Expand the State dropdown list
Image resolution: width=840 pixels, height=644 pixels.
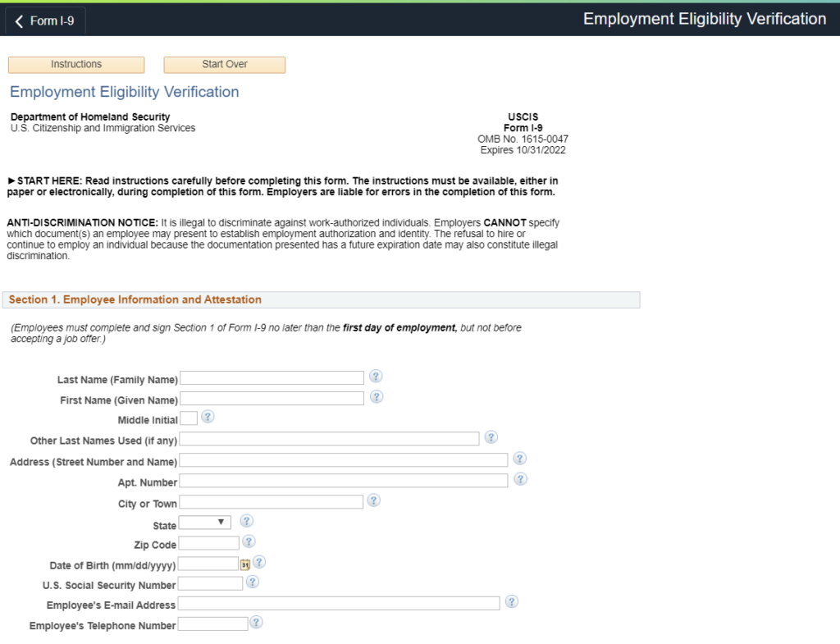click(x=220, y=520)
